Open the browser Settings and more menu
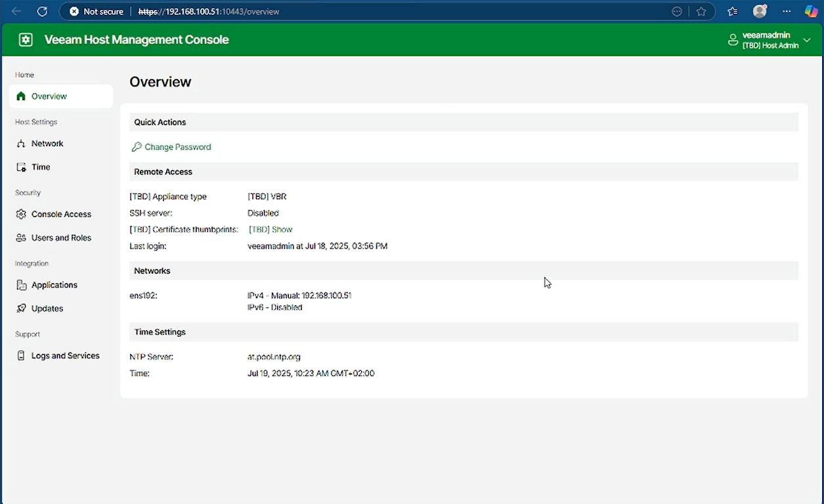824x504 pixels. pyautogui.click(x=787, y=11)
